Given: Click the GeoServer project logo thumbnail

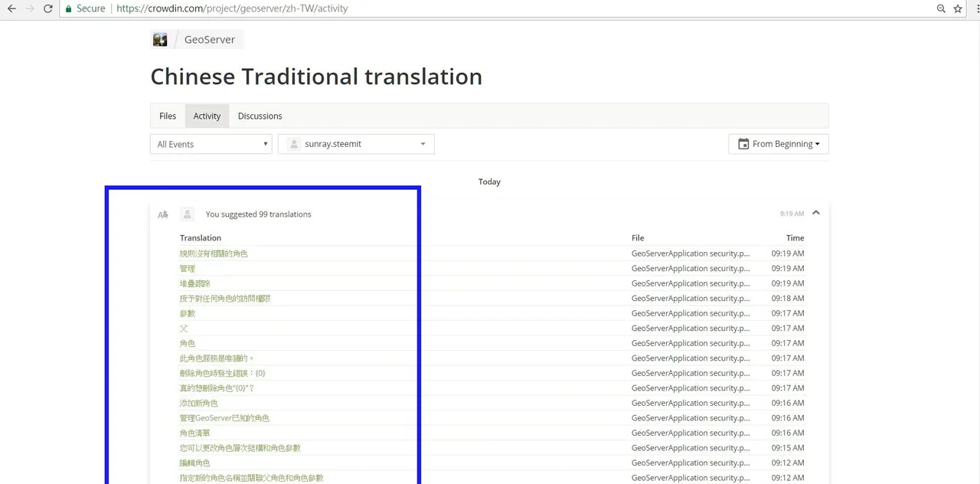Looking at the screenshot, I should 160,40.
